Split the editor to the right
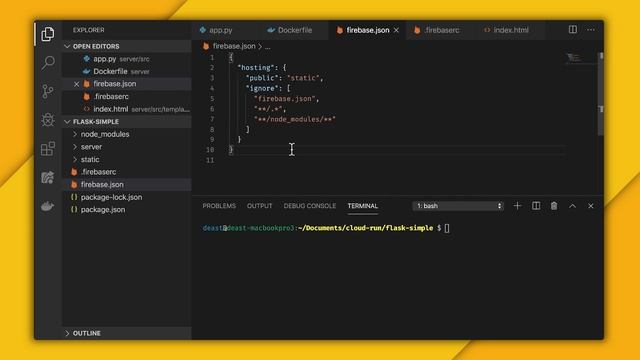The height and width of the screenshot is (360, 640). click(573, 29)
